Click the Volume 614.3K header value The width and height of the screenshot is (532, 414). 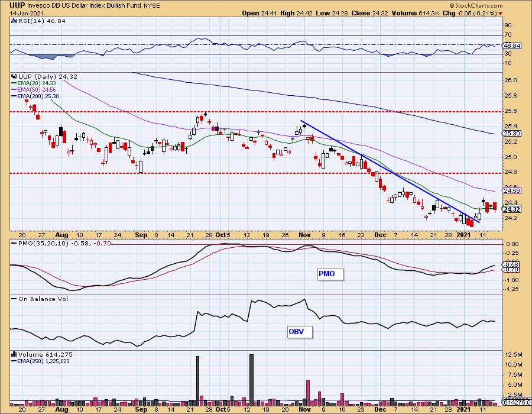click(x=416, y=13)
